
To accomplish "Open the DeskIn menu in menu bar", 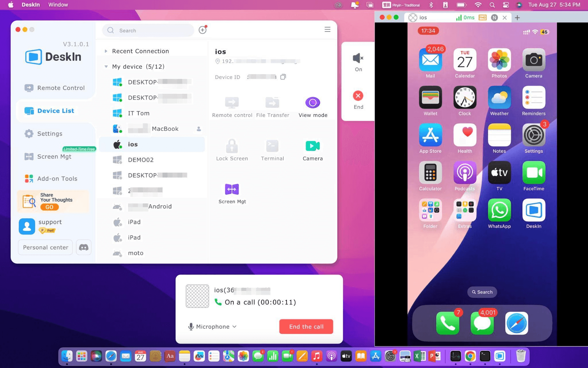I will (x=31, y=5).
